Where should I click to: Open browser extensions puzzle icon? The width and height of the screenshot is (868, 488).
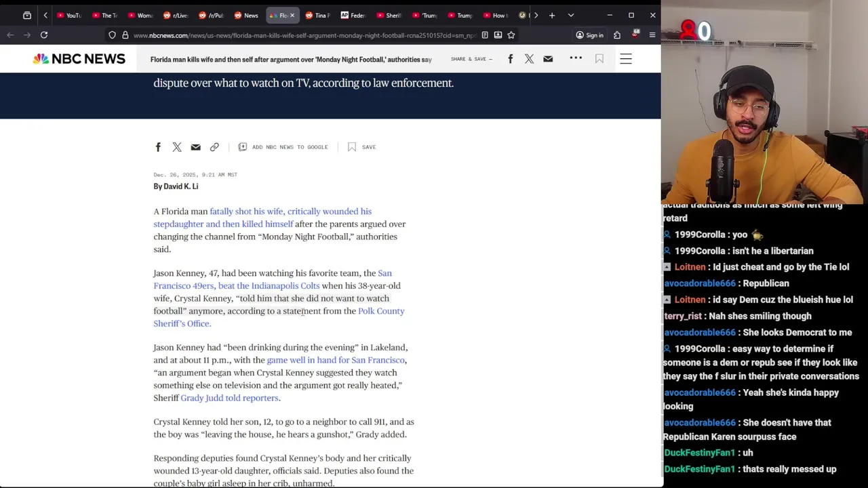[617, 35]
